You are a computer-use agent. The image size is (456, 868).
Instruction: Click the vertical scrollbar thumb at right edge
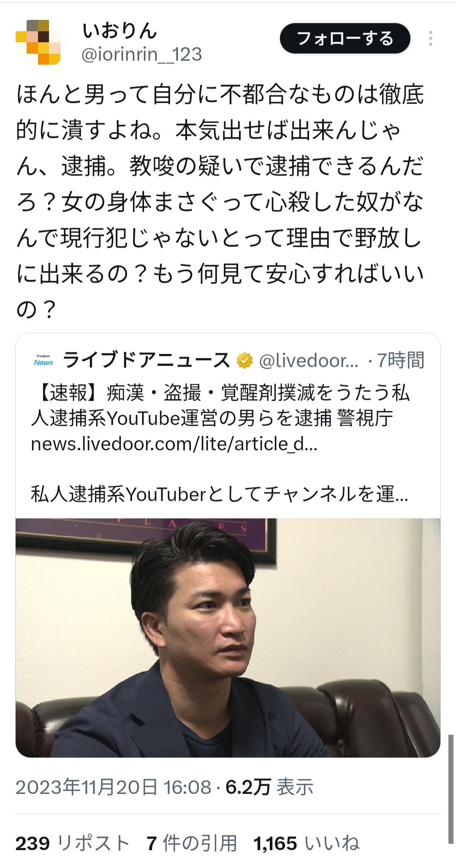click(451, 789)
